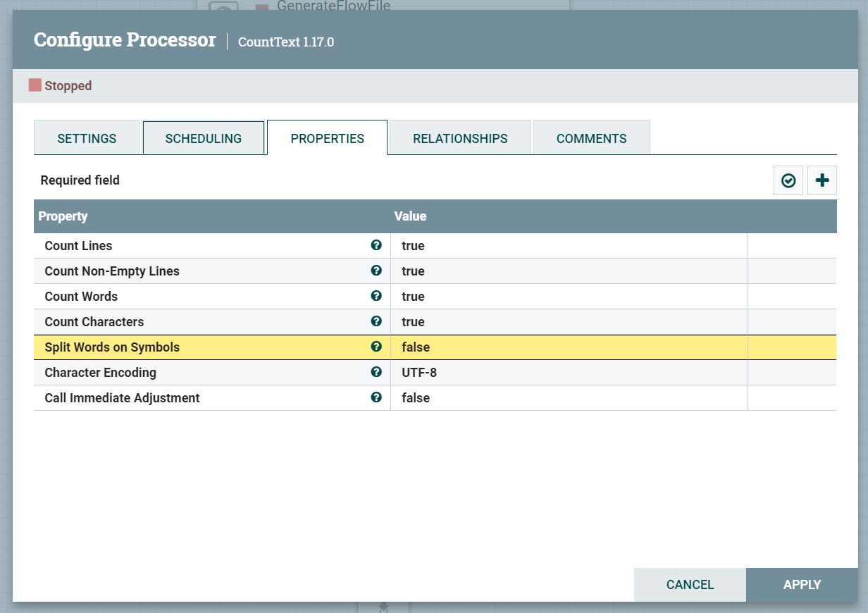This screenshot has width=868, height=613.
Task: Open help icon for Count Non-Empty Lines
Action: (376, 271)
